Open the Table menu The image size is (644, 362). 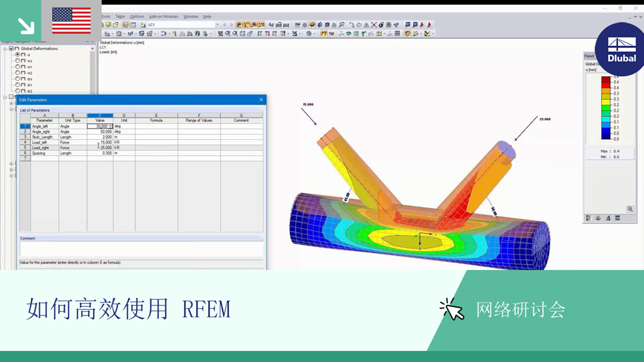(x=120, y=16)
